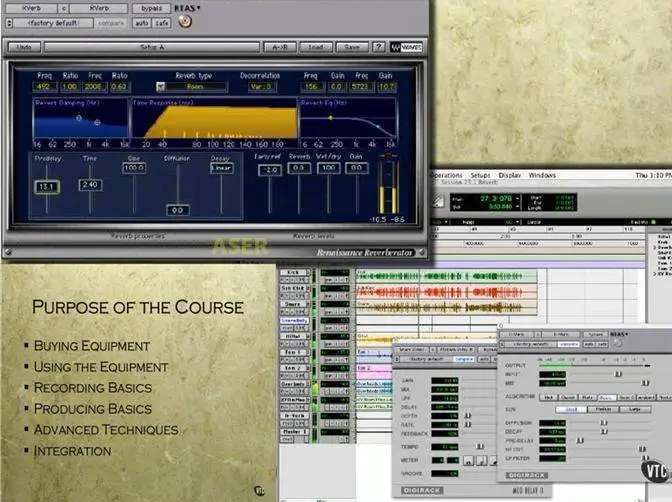
Task: Select Large size in D-Verb
Action: pyautogui.click(x=635, y=409)
